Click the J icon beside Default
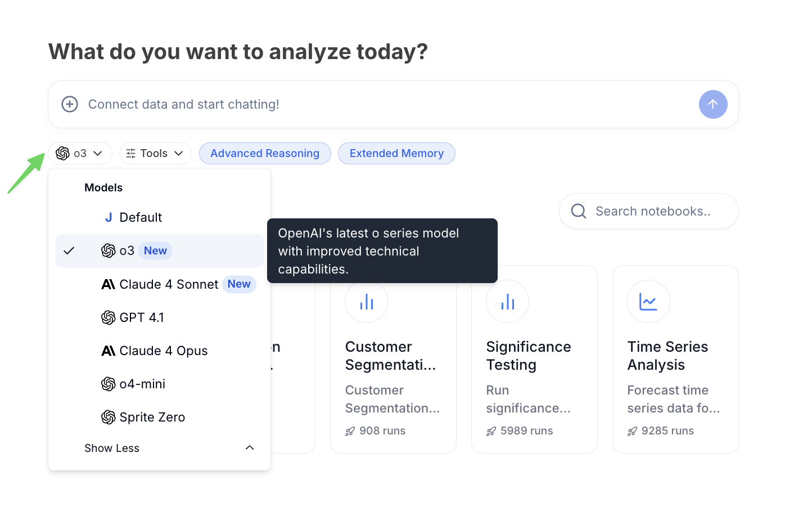The width and height of the screenshot is (812, 520). [x=109, y=217]
